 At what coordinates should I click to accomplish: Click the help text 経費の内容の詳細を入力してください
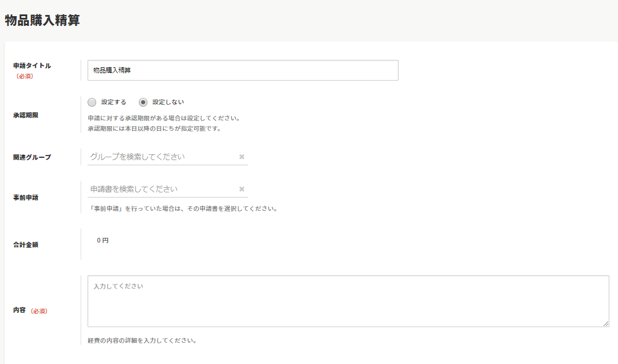pos(142,340)
